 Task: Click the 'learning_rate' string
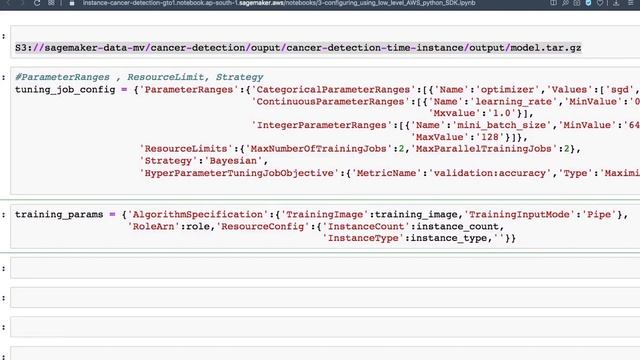tap(514, 102)
